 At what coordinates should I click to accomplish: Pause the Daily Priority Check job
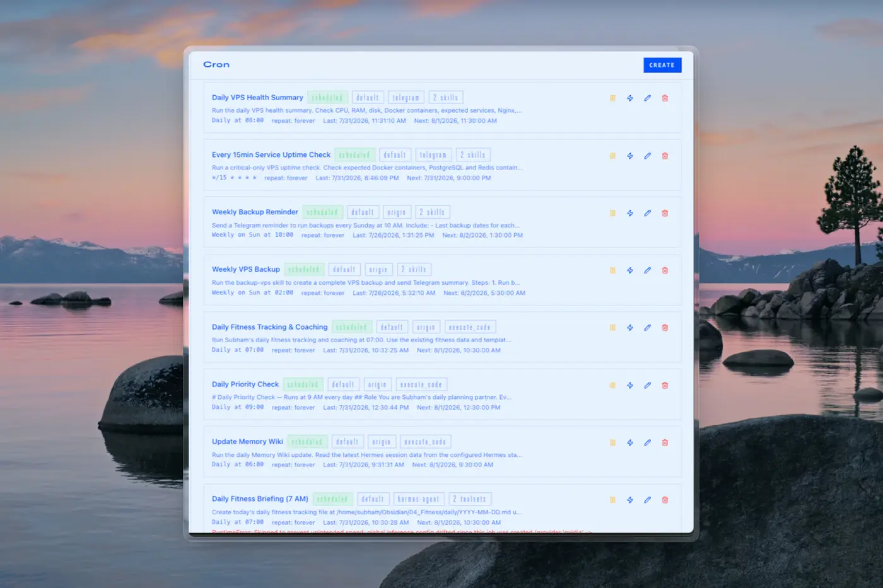point(612,385)
